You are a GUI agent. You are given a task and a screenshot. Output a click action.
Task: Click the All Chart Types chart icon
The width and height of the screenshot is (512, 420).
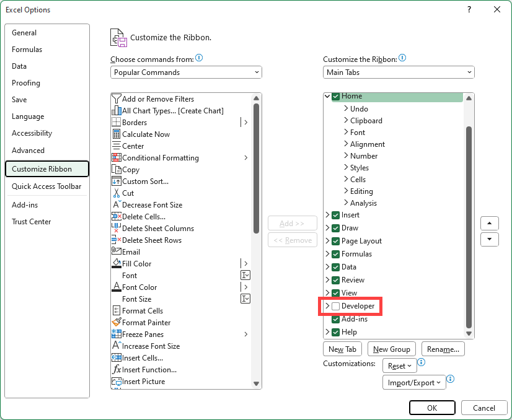point(117,111)
